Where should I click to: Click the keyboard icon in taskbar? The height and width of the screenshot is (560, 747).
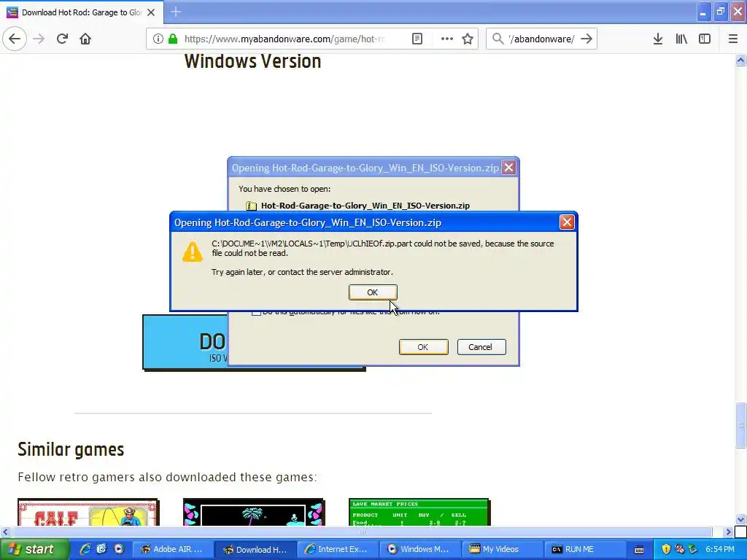coord(639,550)
